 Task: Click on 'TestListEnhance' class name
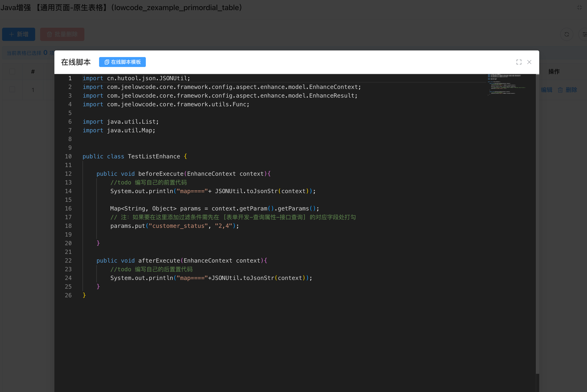[154, 157]
